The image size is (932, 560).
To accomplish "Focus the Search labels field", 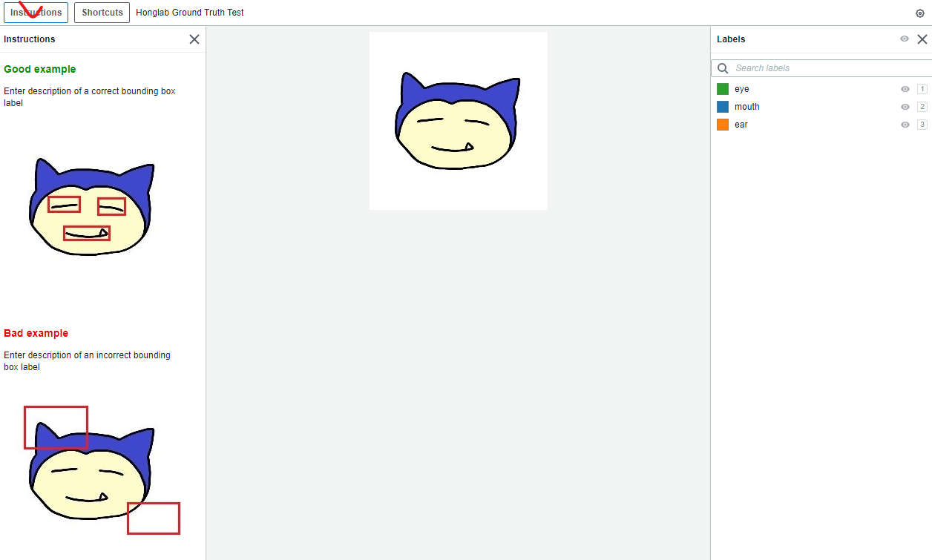I will [x=821, y=68].
